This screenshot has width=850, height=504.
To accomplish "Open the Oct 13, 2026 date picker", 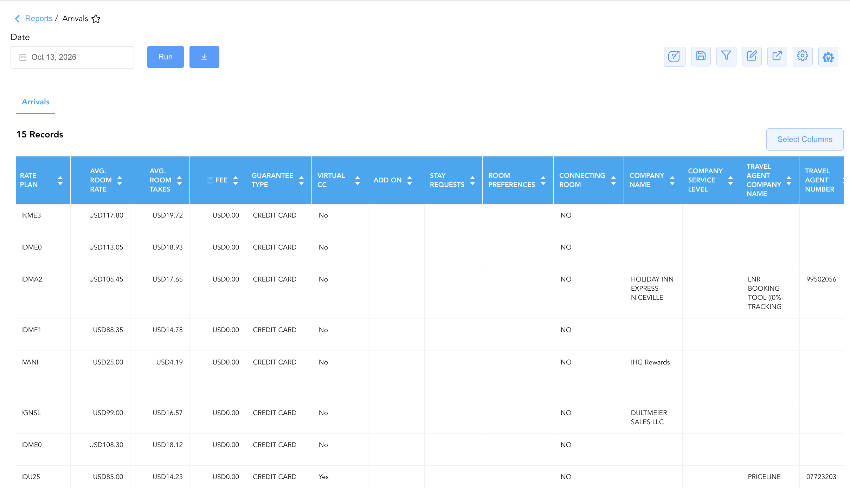I will tap(72, 57).
